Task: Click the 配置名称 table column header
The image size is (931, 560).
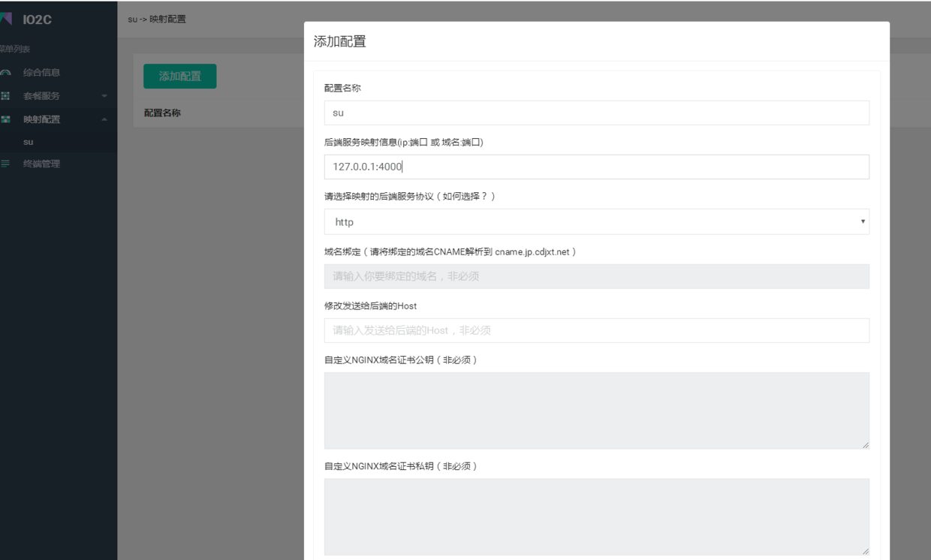Action: 162,113
